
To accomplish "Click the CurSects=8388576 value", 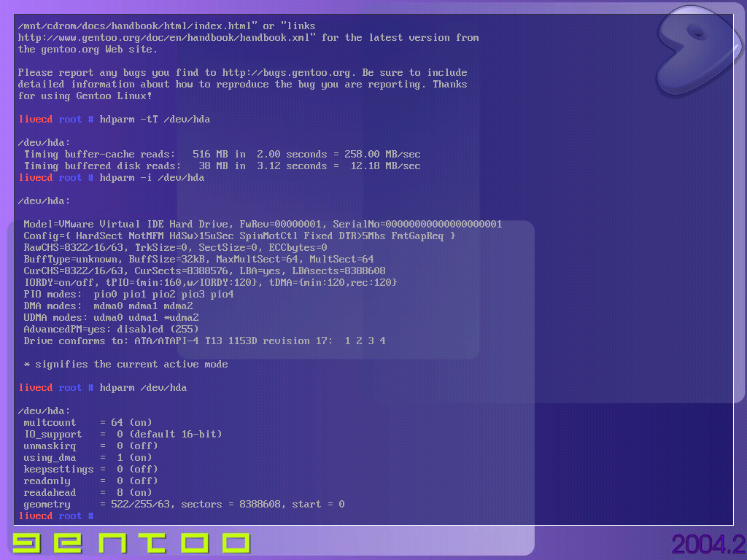I will [x=184, y=271].
